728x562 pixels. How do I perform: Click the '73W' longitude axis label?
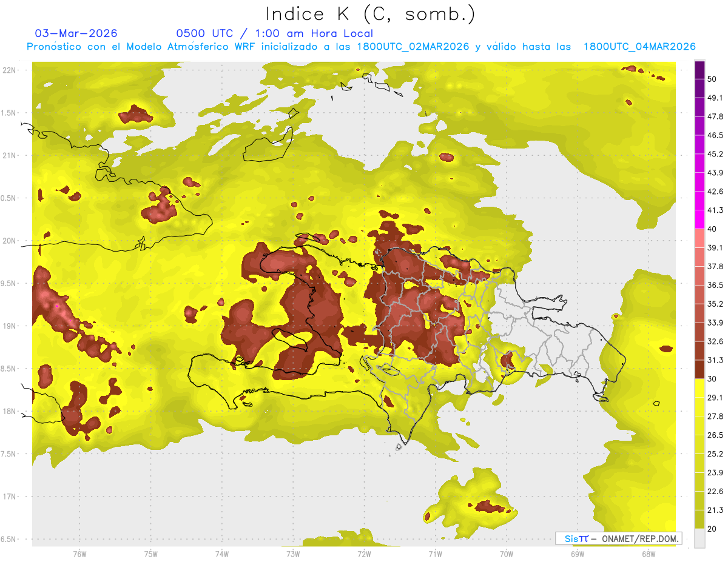[x=293, y=554]
